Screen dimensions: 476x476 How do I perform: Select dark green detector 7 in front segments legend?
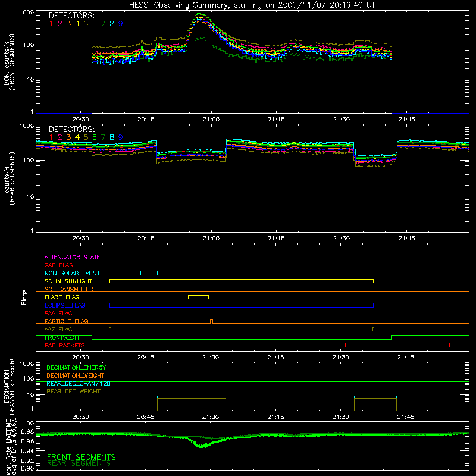[x=103, y=24]
